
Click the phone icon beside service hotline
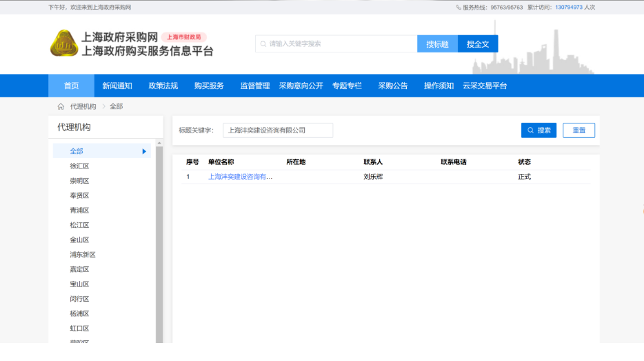(459, 8)
